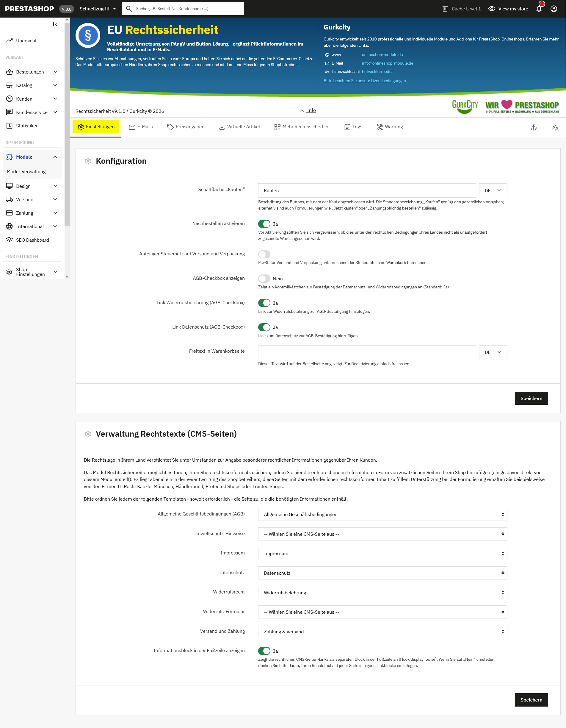
Task: Open the Umweltschutz-Hinweise CMS page dropdown
Action: 382,534
